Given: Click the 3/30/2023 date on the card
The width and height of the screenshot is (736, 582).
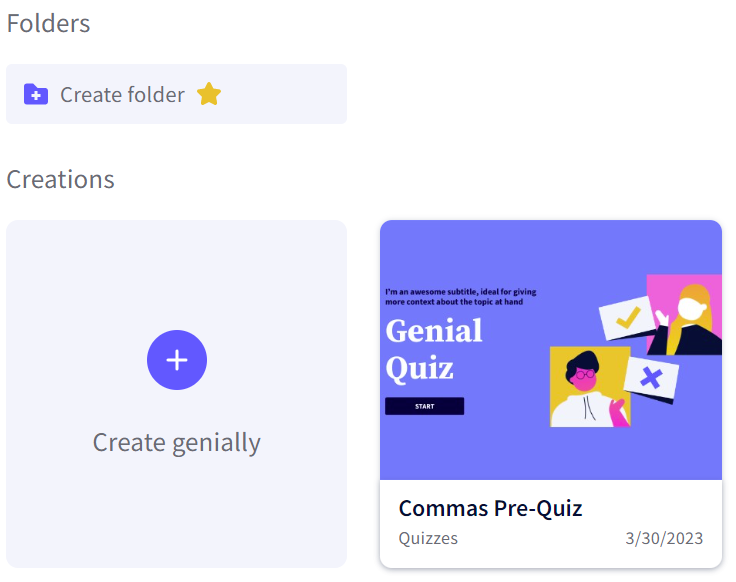Looking at the screenshot, I should [664, 538].
